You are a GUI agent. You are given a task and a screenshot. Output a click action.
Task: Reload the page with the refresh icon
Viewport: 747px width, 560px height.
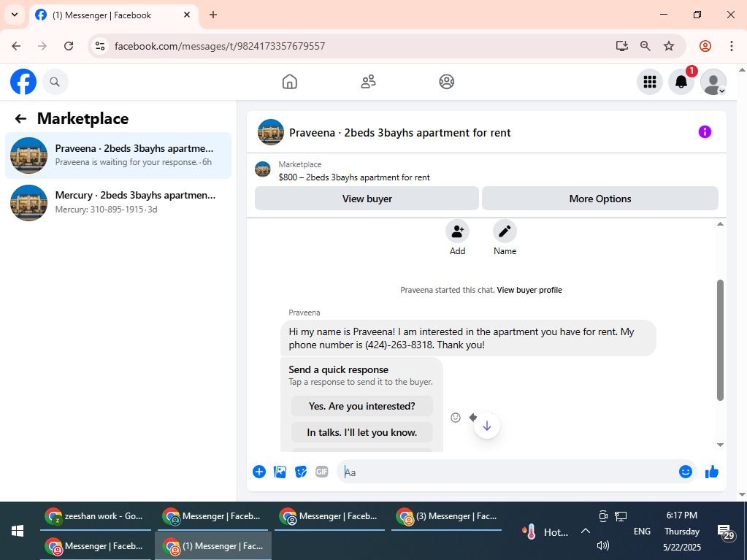(x=69, y=46)
